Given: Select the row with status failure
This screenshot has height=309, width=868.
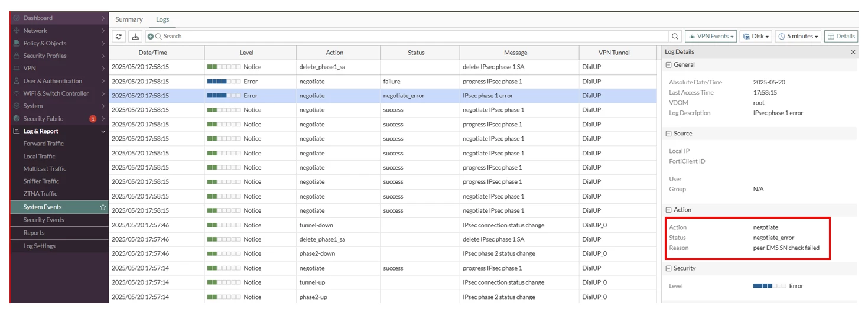Looking at the screenshot, I should click(x=383, y=82).
